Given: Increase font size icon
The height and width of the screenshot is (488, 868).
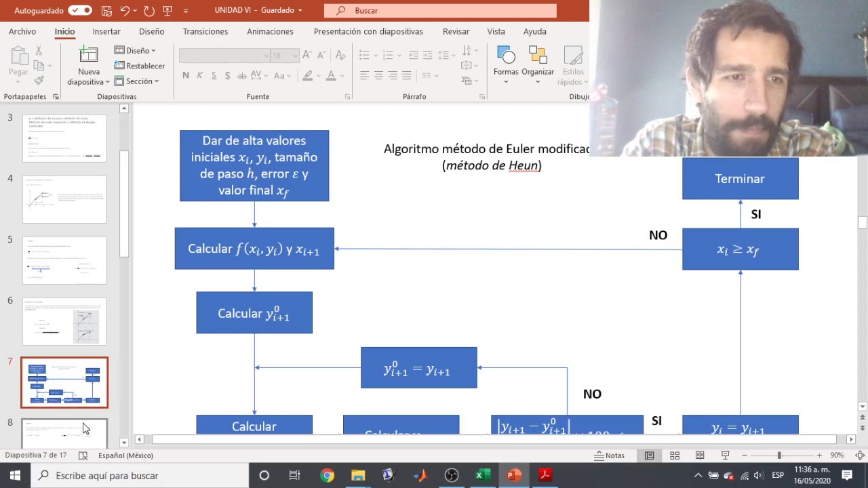Looking at the screenshot, I should (307, 56).
